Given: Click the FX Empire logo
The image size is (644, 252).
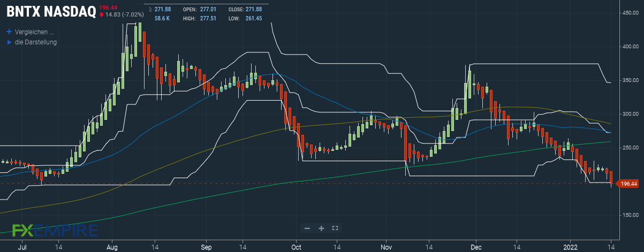Looking at the screenshot, I should pos(54,231).
